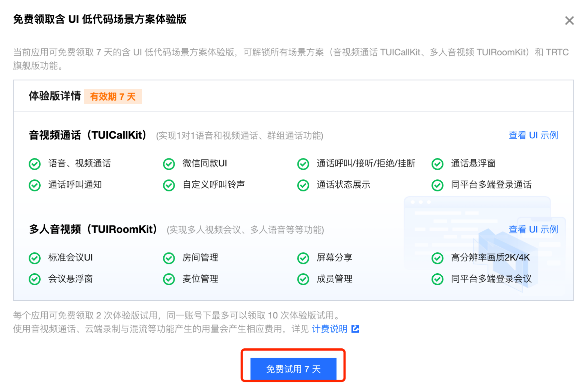Click check icon beside 微信同款UI
Screen dimensions: 587x392
click(x=169, y=164)
